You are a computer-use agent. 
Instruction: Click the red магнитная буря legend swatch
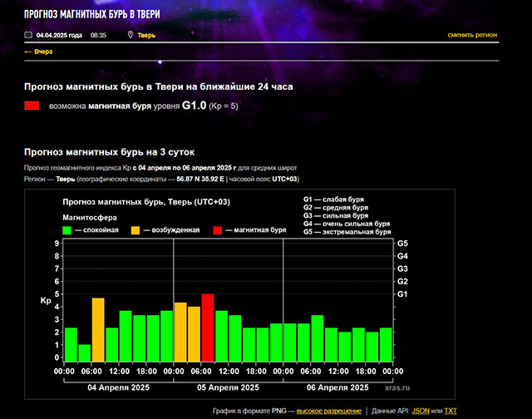coord(218,230)
